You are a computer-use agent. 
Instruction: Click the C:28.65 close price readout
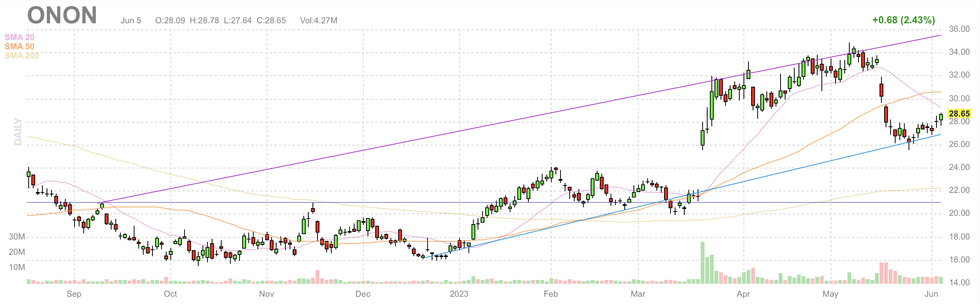tap(271, 21)
